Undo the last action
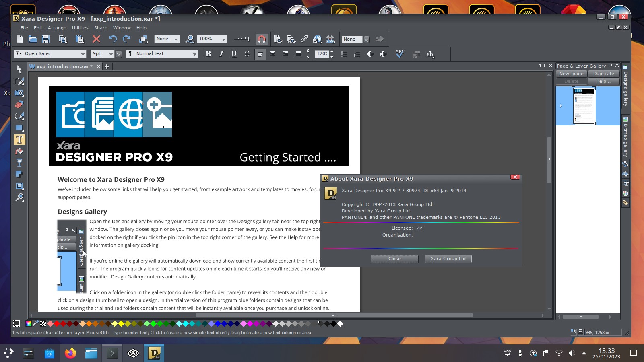 (113, 39)
